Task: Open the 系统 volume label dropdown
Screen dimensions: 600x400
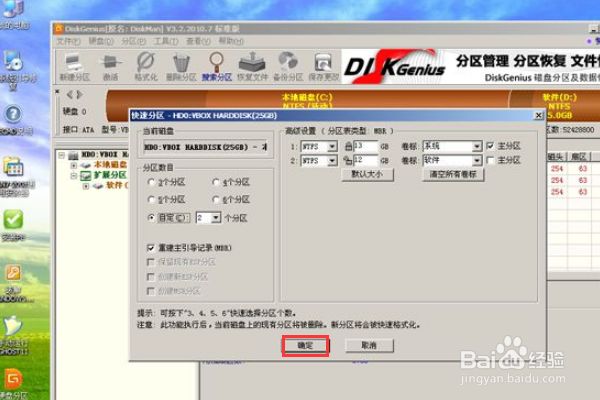Action: point(476,146)
